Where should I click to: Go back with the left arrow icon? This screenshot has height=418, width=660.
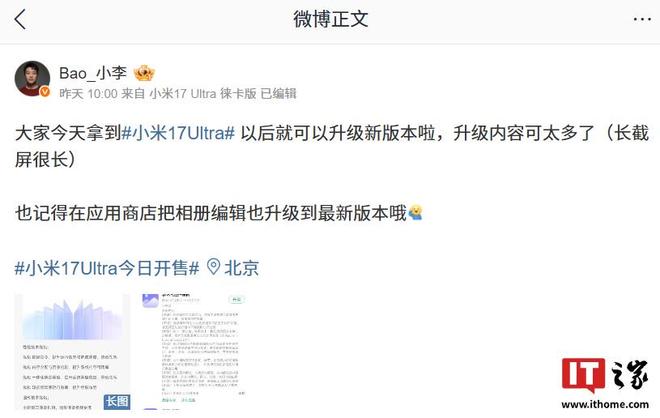click(20, 19)
